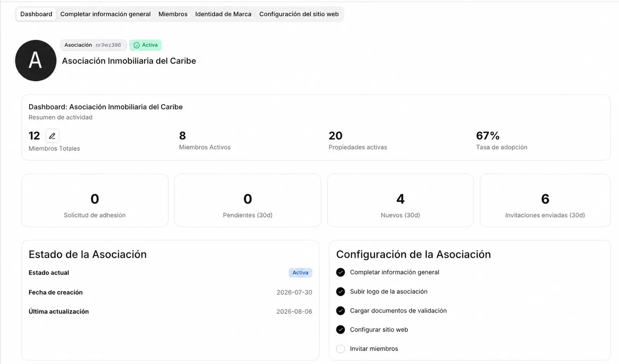Click the 67% Tasa de adopción value
This screenshot has height=364, width=619.
(x=488, y=136)
